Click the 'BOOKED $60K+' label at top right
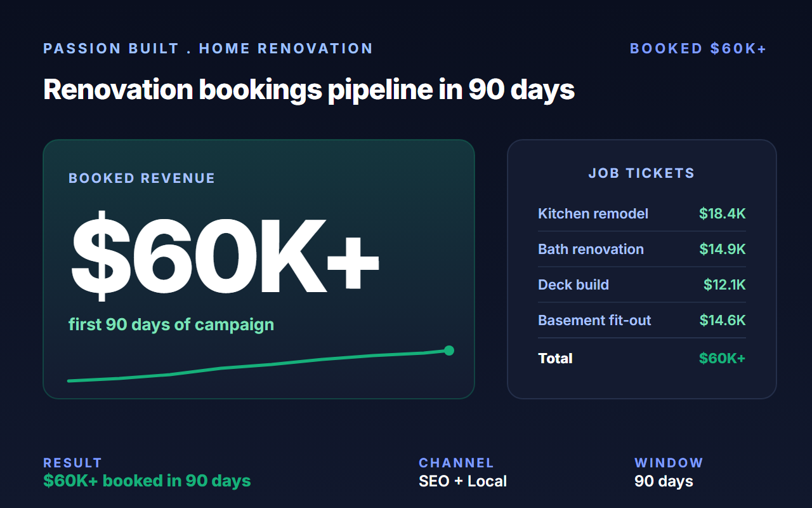The image size is (812, 508). (698, 49)
